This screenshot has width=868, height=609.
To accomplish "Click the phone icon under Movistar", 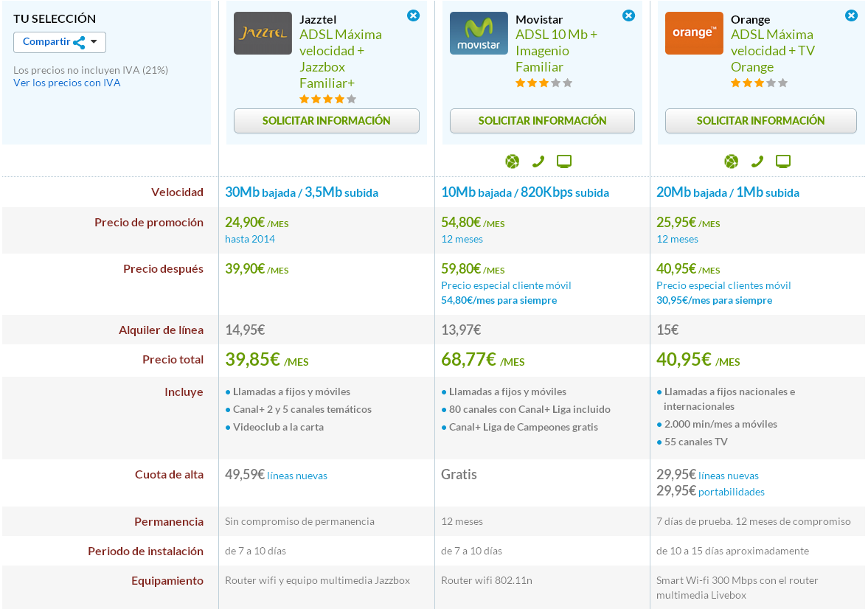I will [x=538, y=161].
